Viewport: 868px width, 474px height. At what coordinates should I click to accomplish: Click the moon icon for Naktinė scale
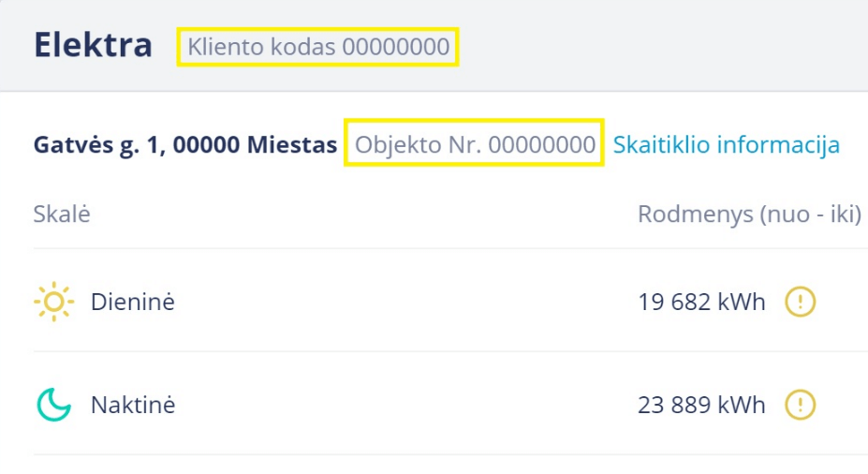53,405
